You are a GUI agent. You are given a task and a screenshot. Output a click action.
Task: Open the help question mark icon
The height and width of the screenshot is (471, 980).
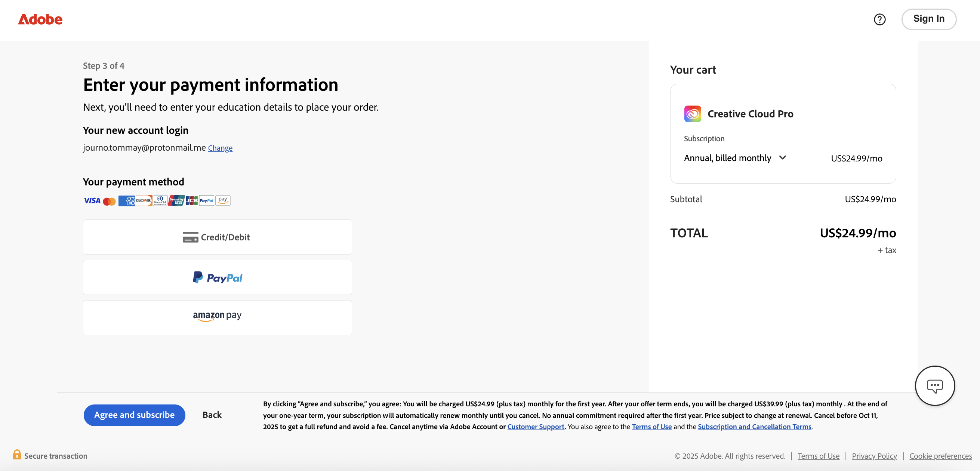879,19
